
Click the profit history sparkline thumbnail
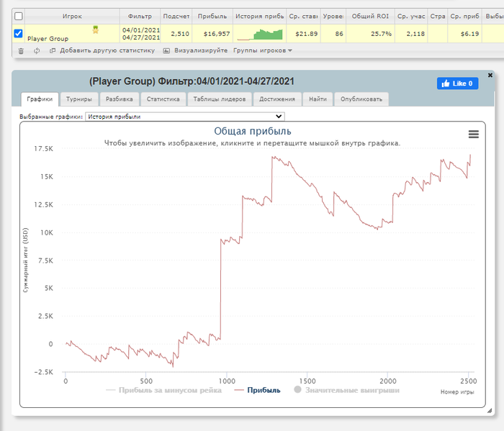coord(260,35)
